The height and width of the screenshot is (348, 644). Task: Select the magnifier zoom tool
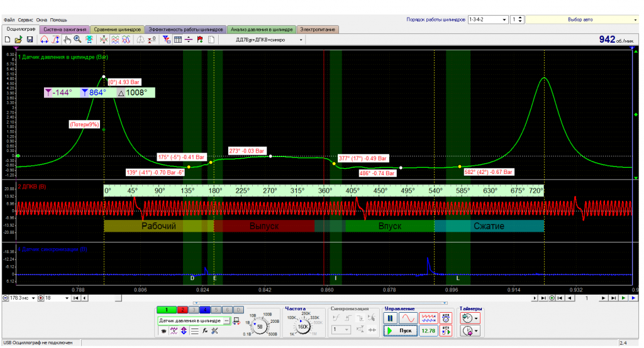click(x=77, y=40)
